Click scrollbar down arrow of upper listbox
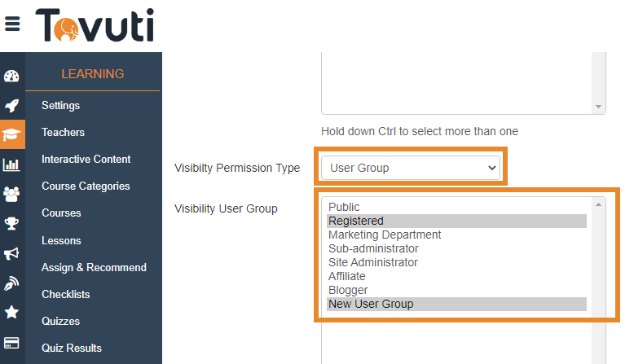This screenshot has width=634, height=364. click(600, 107)
